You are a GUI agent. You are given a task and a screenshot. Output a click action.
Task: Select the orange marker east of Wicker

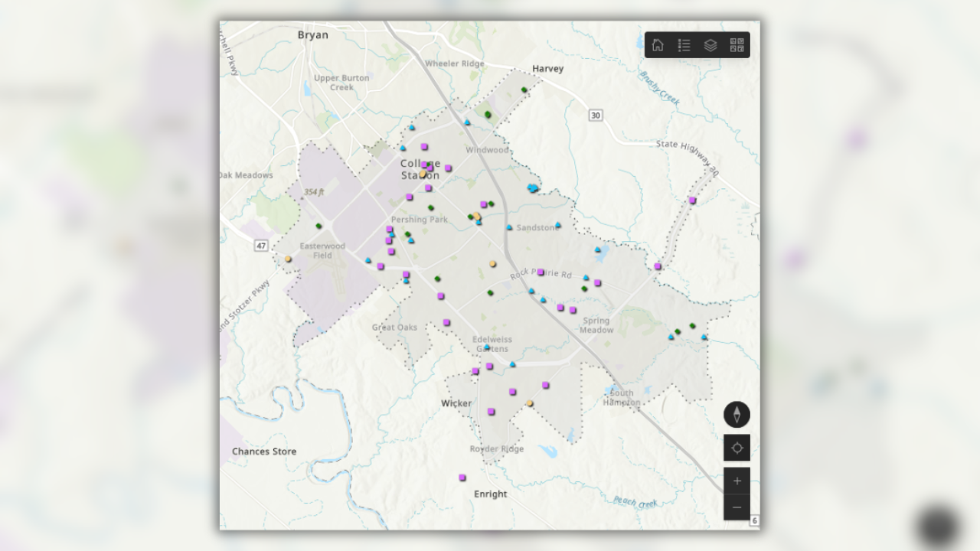click(530, 403)
